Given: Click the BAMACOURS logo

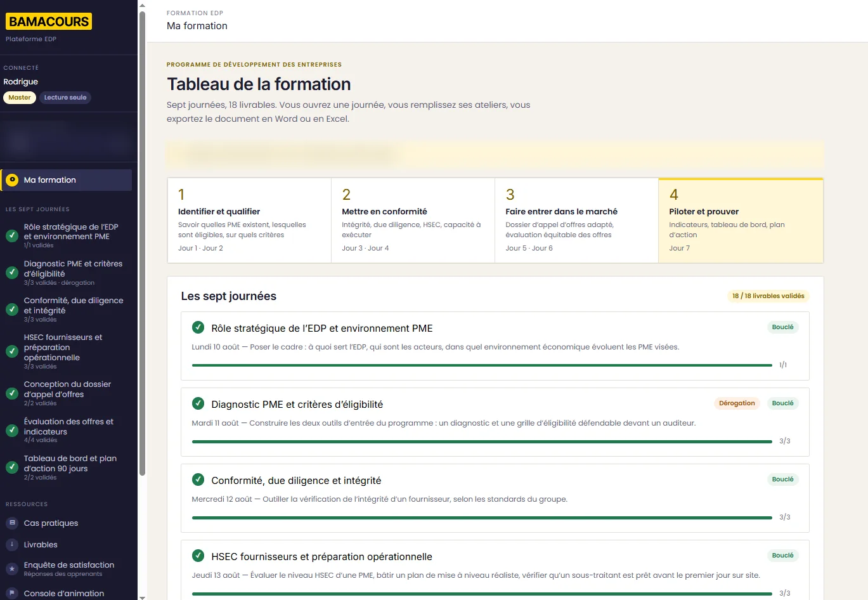Looking at the screenshot, I should coord(49,22).
